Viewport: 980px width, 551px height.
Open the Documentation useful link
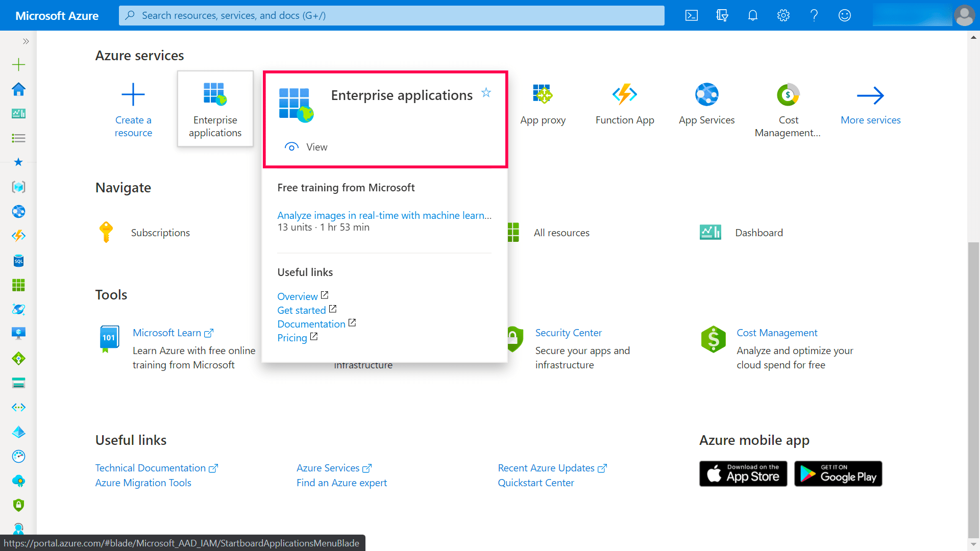(x=311, y=324)
